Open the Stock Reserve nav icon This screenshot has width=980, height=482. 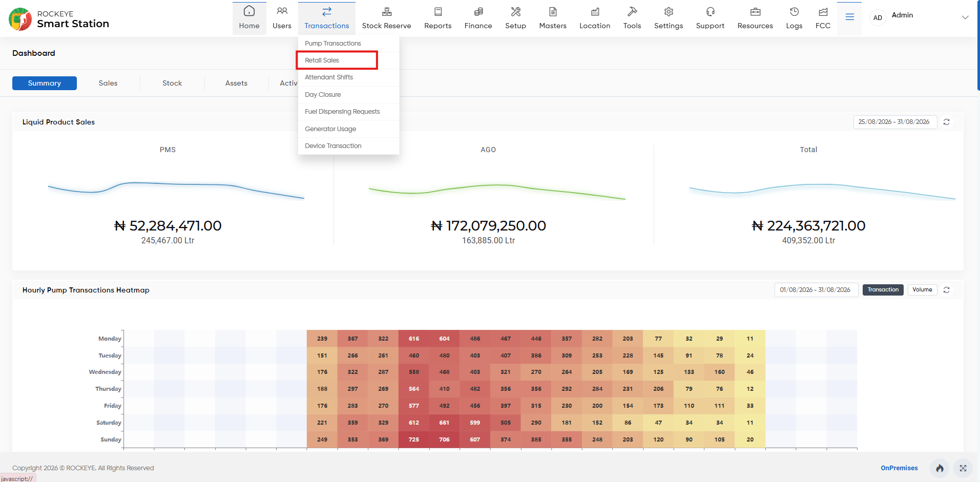point(387,12)
